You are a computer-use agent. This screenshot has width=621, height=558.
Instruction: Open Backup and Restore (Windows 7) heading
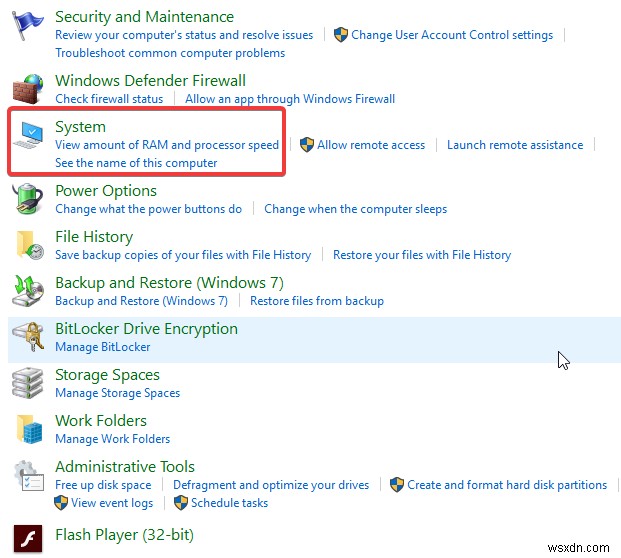(x=169, y=283)
